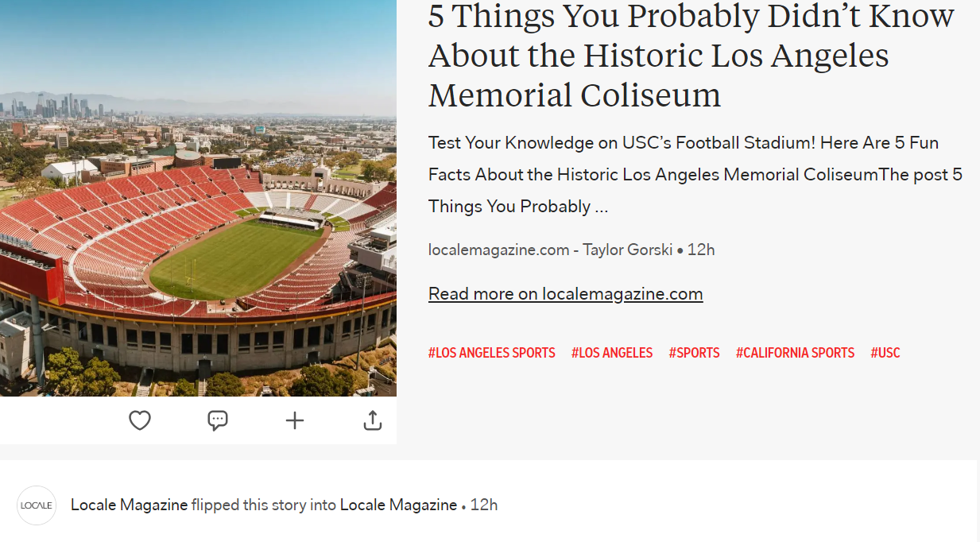This screenshot has height=542, width=980.
Task: Click the article summary starting 'Test Your Knowledge'
Action: tap(695, 175)
